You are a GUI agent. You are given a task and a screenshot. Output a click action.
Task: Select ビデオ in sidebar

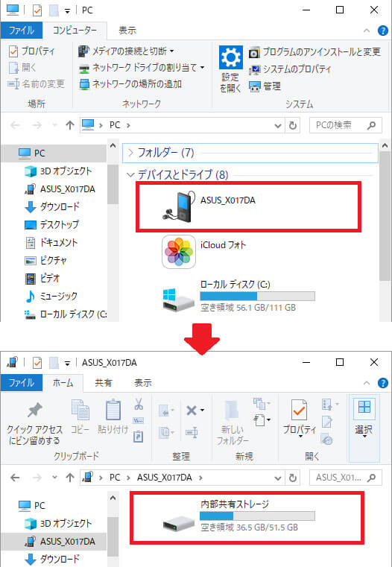[42, 278]
